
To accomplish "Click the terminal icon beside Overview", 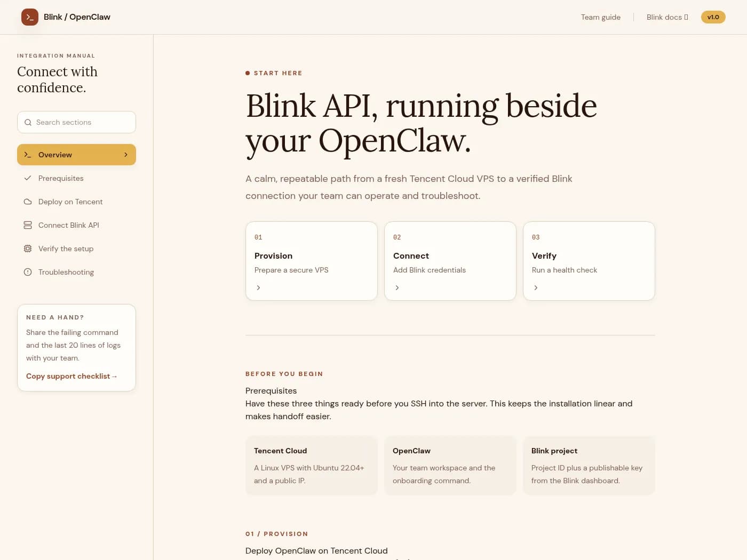I will (28, 155).
